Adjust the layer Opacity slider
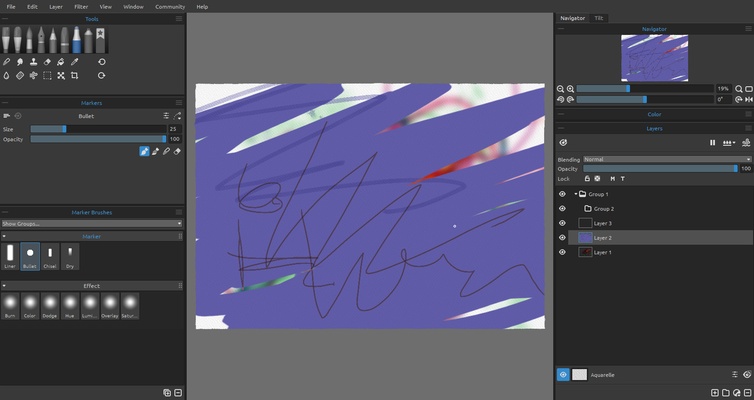Image resolution: width=754 pixels, height=400 pixels. (x=660, y=169)
